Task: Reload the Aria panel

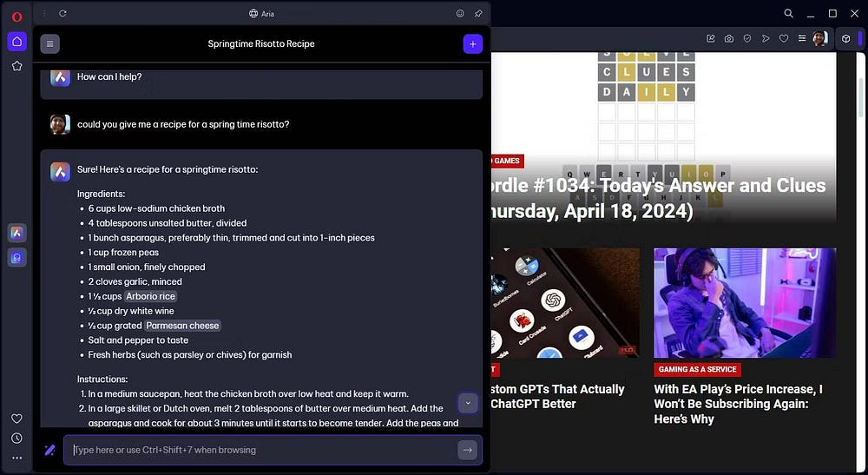Action: (x=62, y=13)
